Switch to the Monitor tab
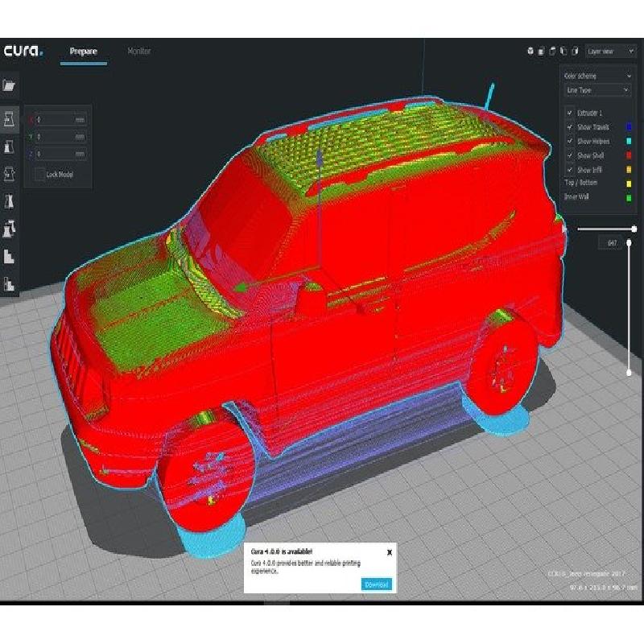The image size is (644, 644). pyautogui.click(x=138, y=52)
